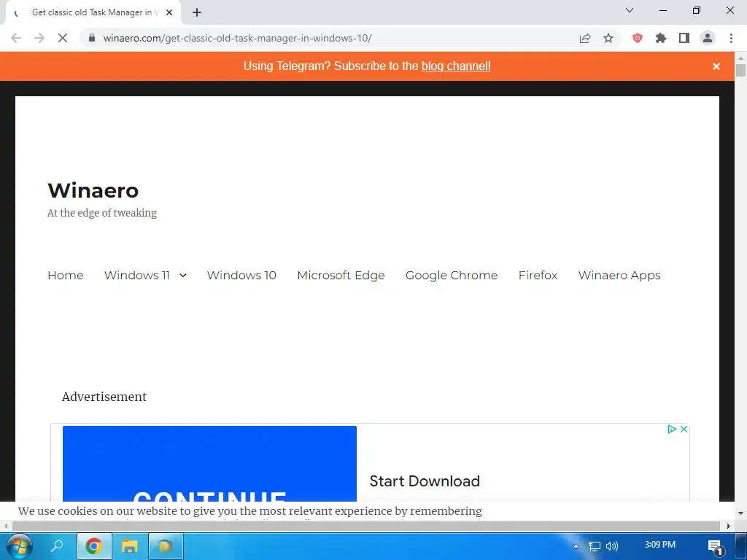Open the Firefox menu item
The height and width of the screenshot is (560, 747).
pyautogui.click(x=538, y=275)
